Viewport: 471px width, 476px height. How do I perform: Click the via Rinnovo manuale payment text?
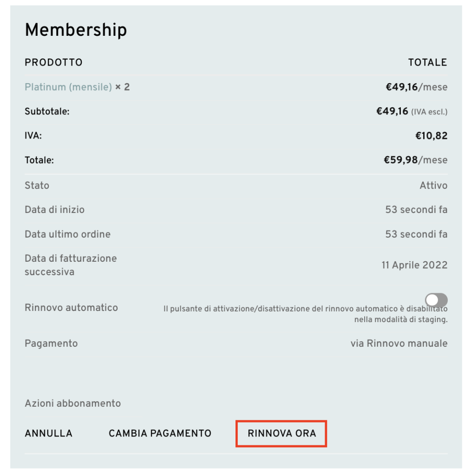coord(399,344)
